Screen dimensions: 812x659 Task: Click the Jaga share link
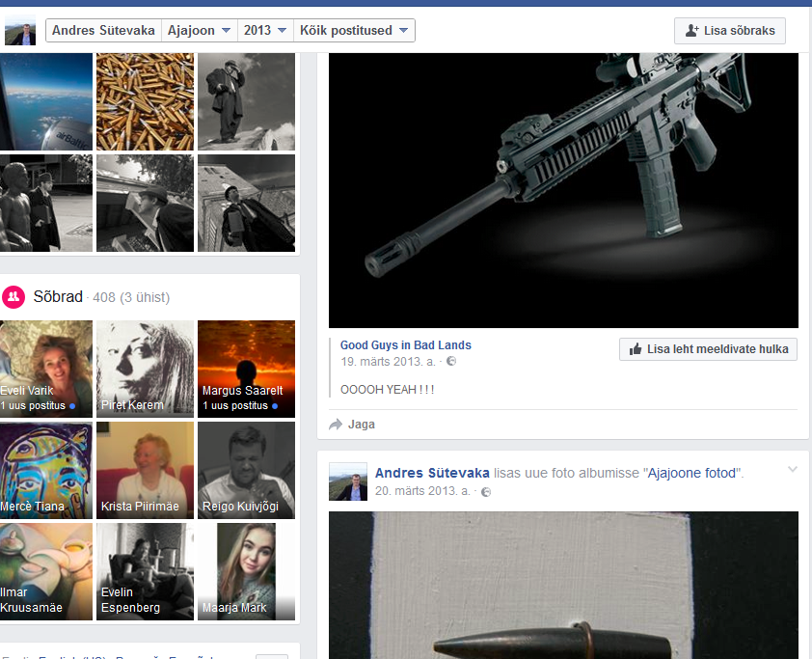[x=362, y=425]
